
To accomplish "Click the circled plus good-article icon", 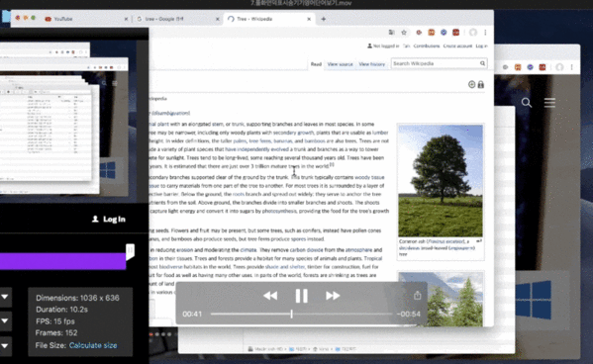I will 471,84.
